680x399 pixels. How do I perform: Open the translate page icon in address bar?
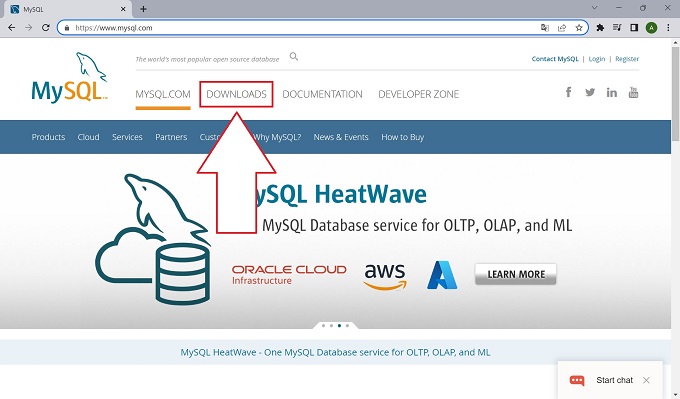coord(545,28)
